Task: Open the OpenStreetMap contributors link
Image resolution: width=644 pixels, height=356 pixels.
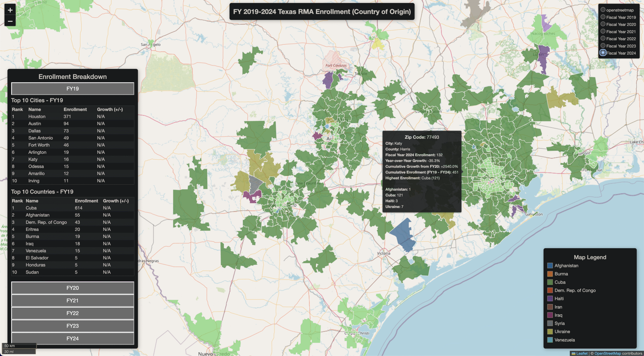Action: [608, 353]
